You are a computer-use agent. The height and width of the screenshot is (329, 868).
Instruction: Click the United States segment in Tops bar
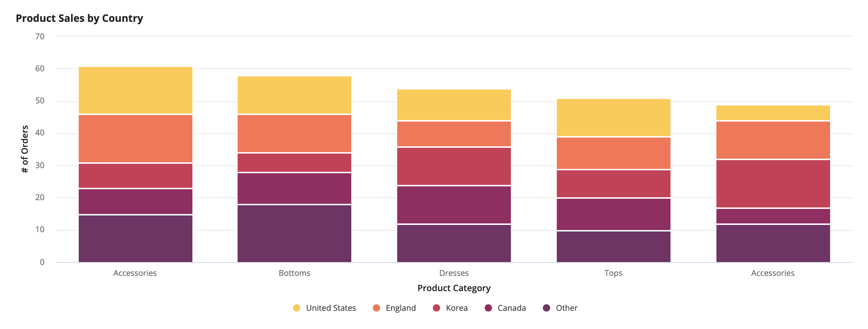(x=614, y=118)
